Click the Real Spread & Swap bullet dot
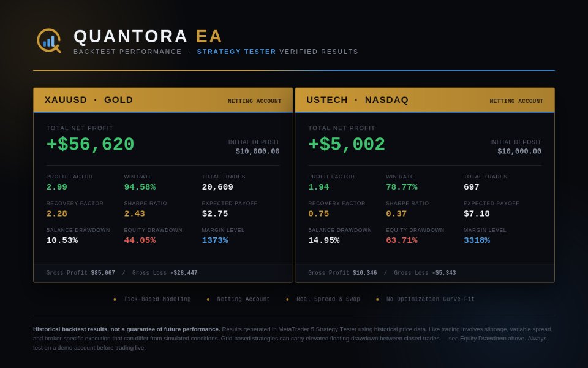The height and width of the screenshot is (368, 588). coord(288,299)
